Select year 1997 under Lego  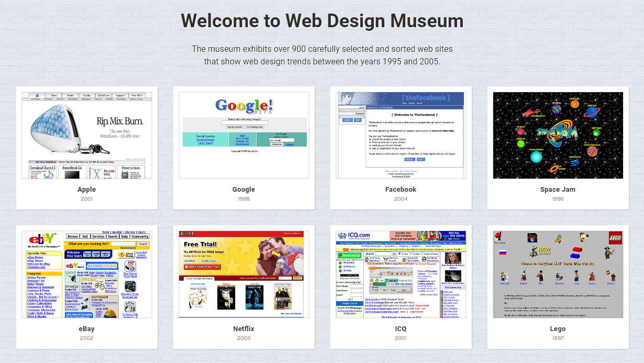[558, 338]
